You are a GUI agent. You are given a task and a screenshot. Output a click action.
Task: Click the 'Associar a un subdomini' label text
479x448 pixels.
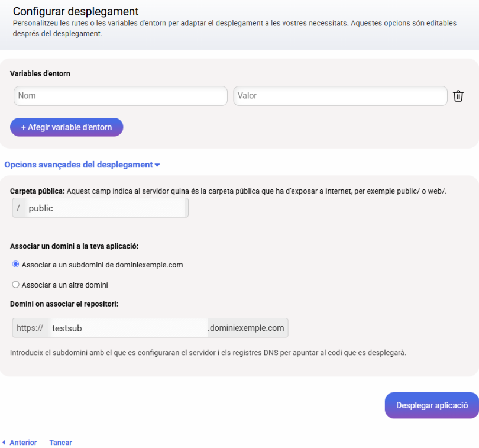coord(102,265)
